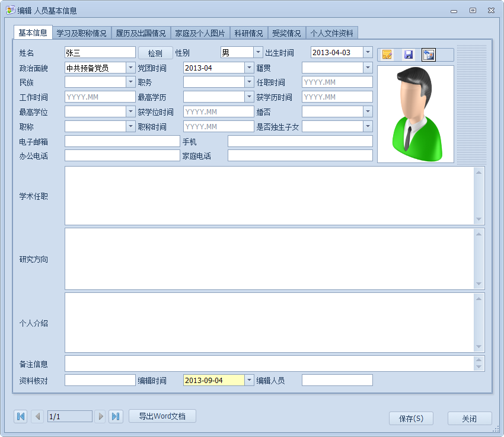This screenshot has height=437, width=504.
Task: Open the 科研情况 tab
Action: point(248,33)
